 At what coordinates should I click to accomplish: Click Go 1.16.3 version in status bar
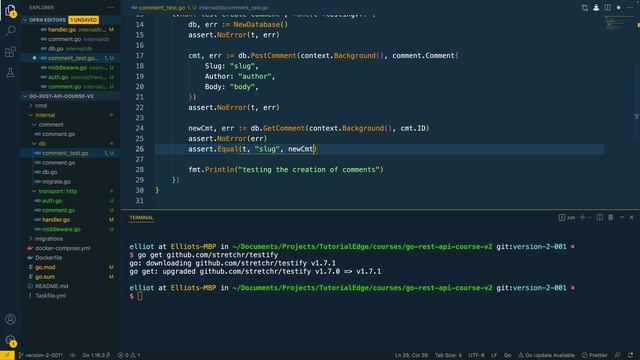[96, 355]
